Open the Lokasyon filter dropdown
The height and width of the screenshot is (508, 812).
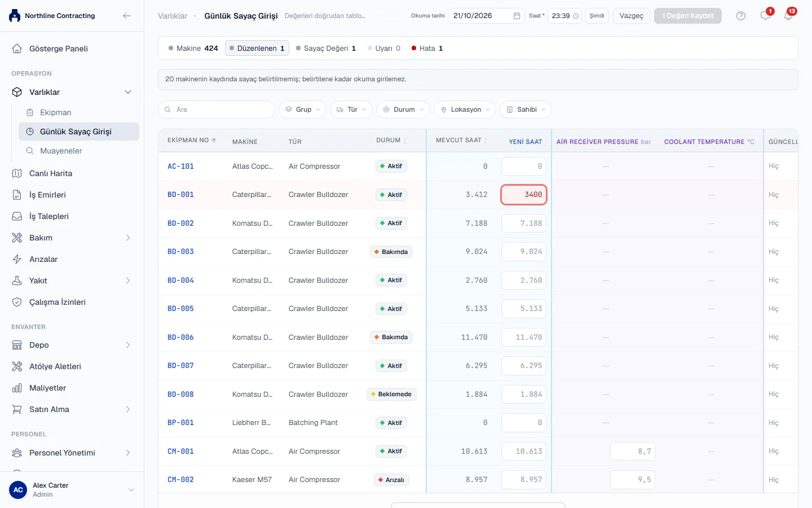[465, 110]
